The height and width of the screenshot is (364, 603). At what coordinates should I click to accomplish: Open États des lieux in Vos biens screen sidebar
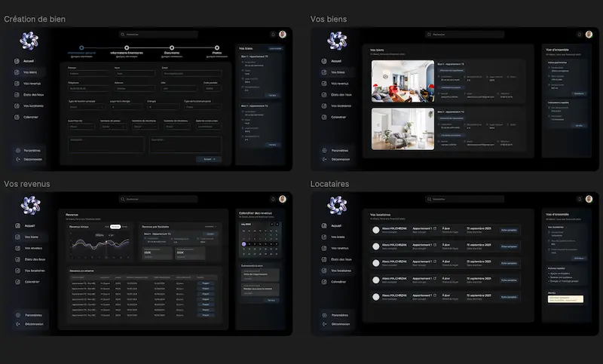pyautogui.click(x=337, y=94)
